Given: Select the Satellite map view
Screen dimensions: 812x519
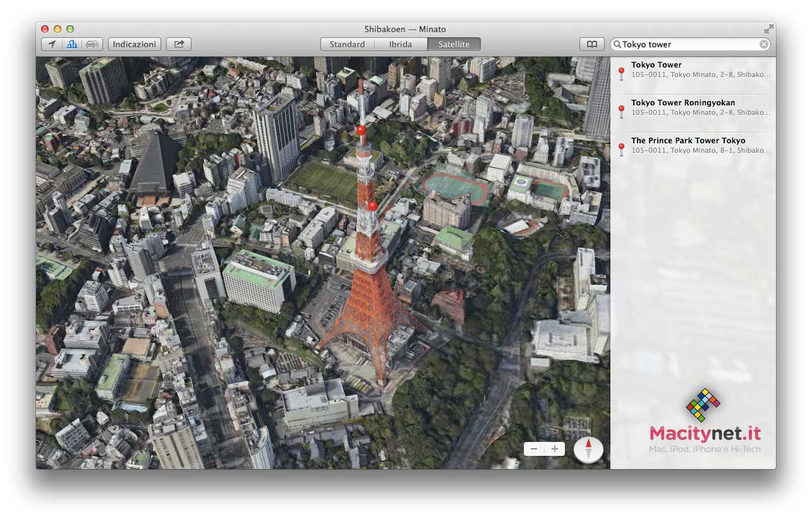Looking at the screenshot, I should [454, 44].
